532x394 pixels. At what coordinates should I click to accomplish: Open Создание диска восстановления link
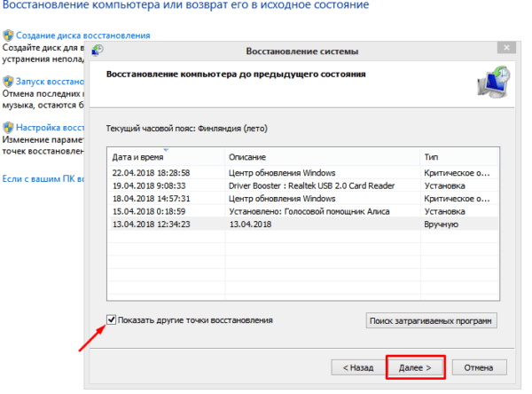coord(83,35)
